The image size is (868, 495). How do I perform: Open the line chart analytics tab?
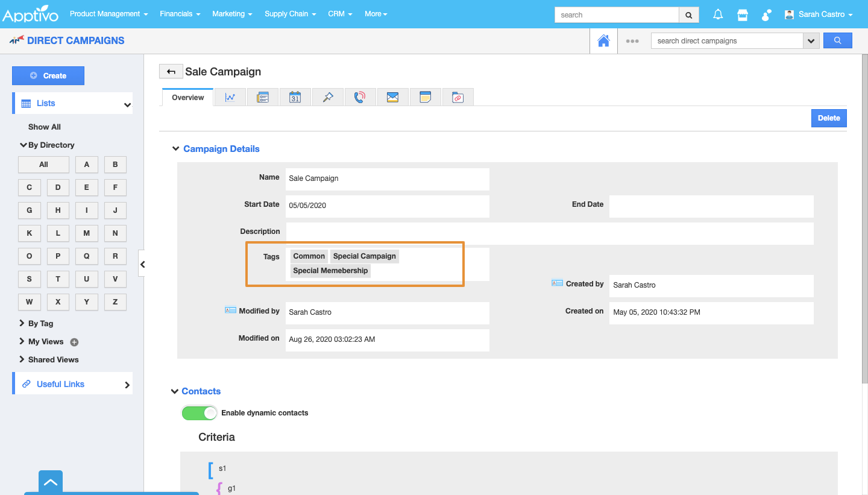coord(230,97)
